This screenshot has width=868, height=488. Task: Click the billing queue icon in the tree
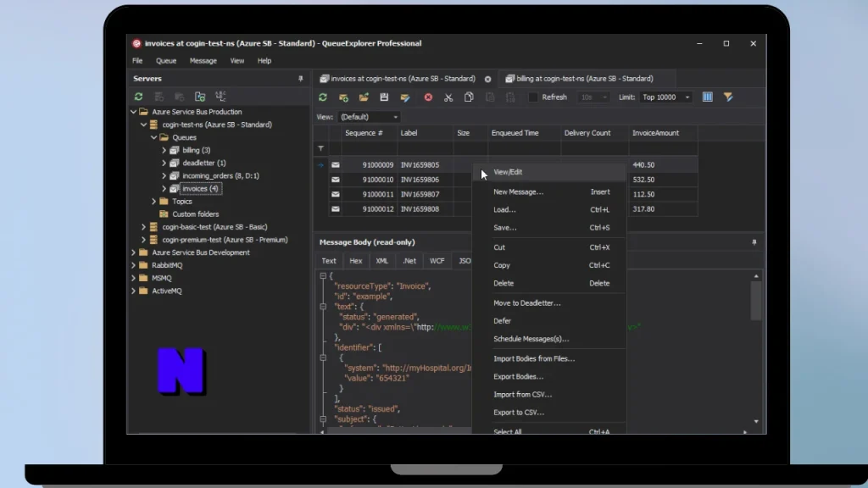pyautogui.click(x=175, y=150)
